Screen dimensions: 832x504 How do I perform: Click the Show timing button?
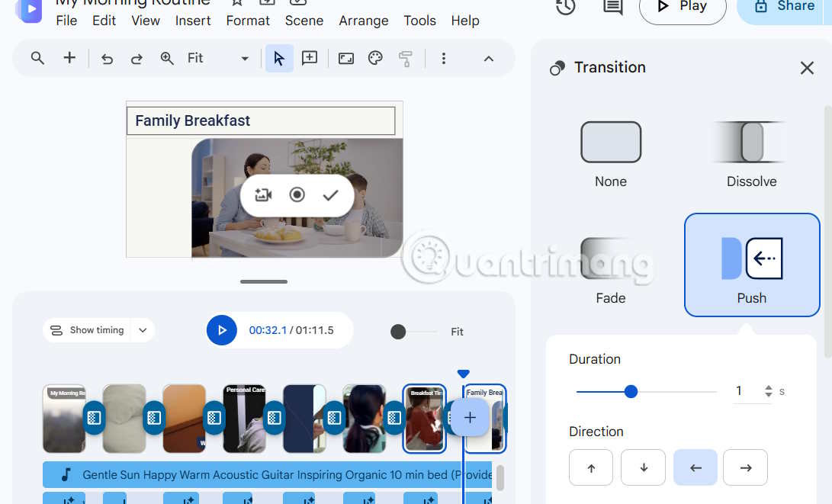[x=88, y=330]
